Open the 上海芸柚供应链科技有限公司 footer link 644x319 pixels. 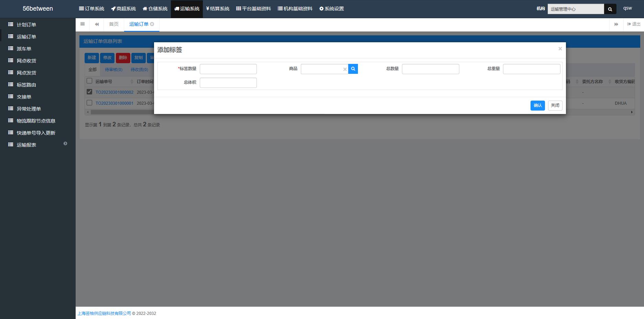tap(104, 314)
